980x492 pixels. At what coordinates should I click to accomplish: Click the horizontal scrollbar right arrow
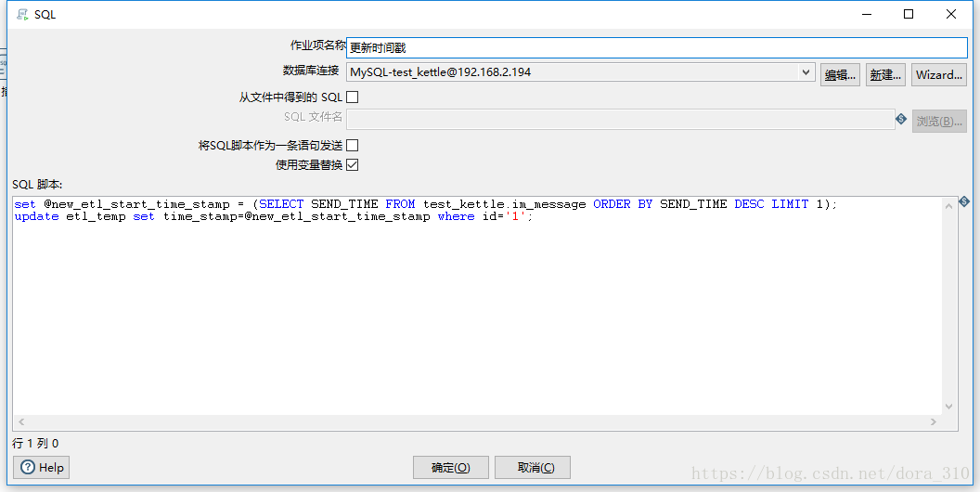tap(935, 422)
